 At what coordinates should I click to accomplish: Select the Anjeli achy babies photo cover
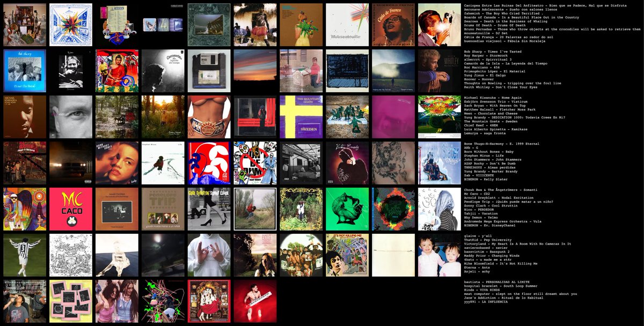tap(440, 255)
